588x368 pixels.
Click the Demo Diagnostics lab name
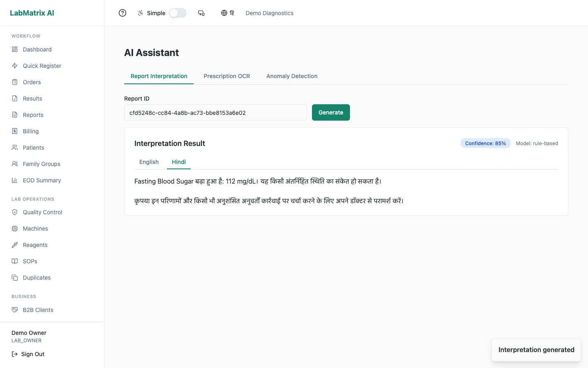(269, 13)
